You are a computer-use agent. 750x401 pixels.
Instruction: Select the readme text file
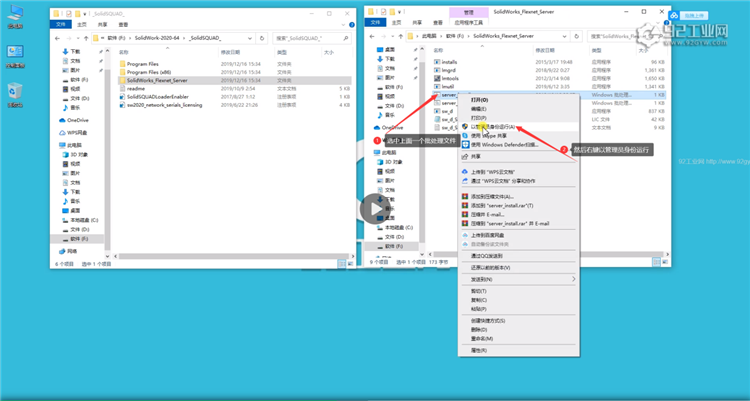pyautogui.click(x=135, y=89)
